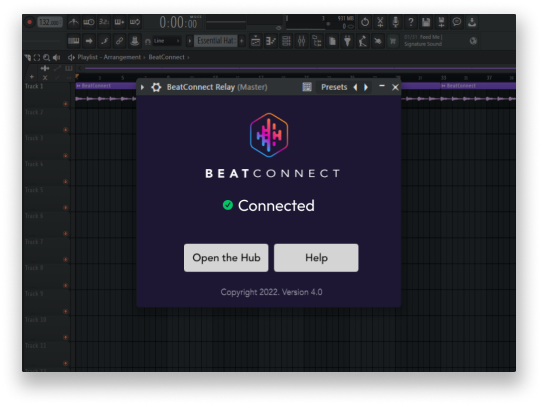The image size is (542, 406).
Task: Click the microphone recording icon
Action: [x=395, y=22]
